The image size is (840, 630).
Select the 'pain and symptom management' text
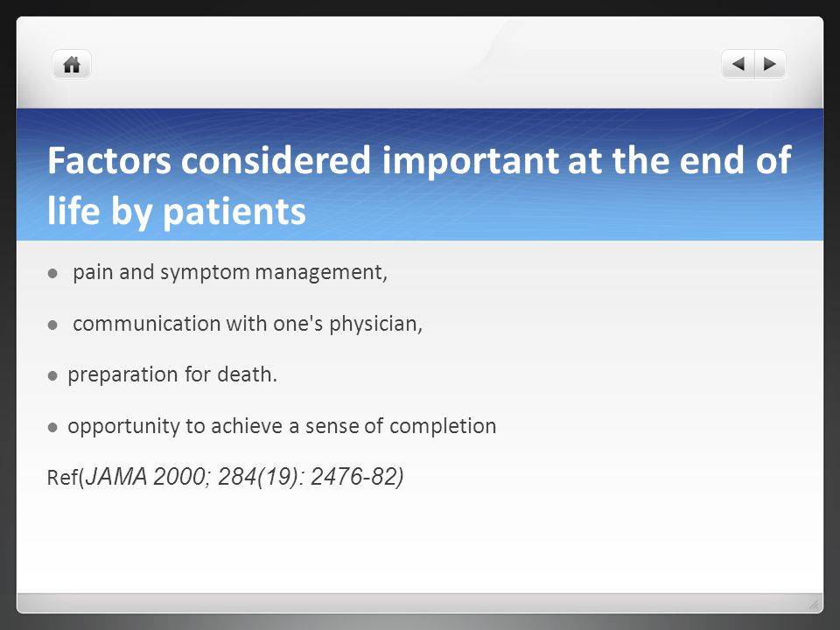[230, 273]
